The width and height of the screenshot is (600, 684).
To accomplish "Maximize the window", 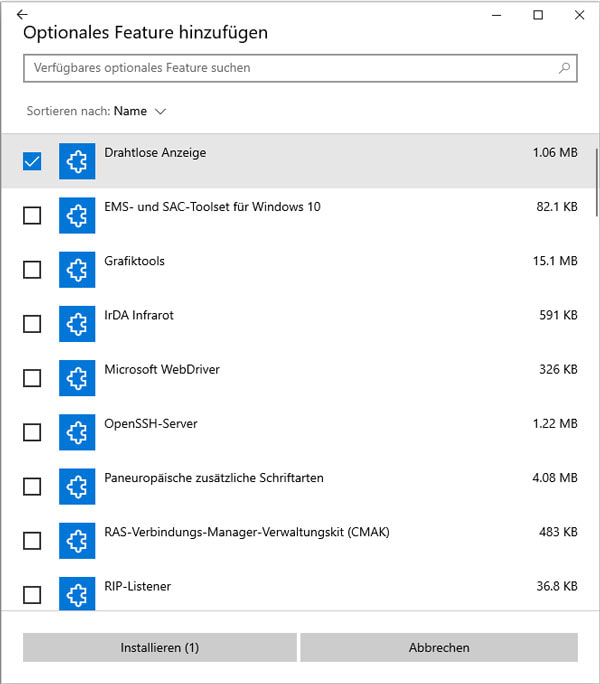I will 538,14.
